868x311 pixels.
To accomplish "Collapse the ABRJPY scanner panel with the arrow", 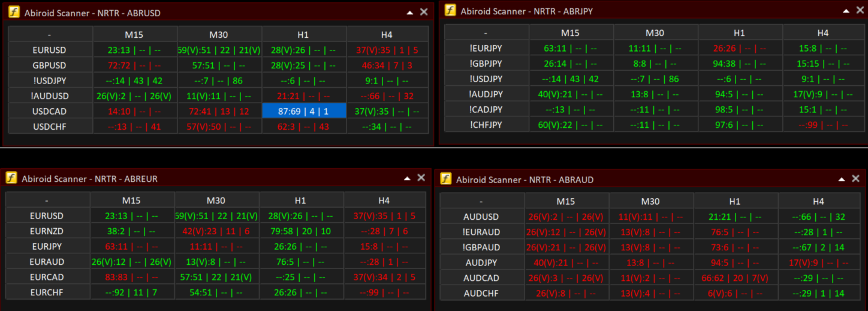I will [x=846, y=11].
